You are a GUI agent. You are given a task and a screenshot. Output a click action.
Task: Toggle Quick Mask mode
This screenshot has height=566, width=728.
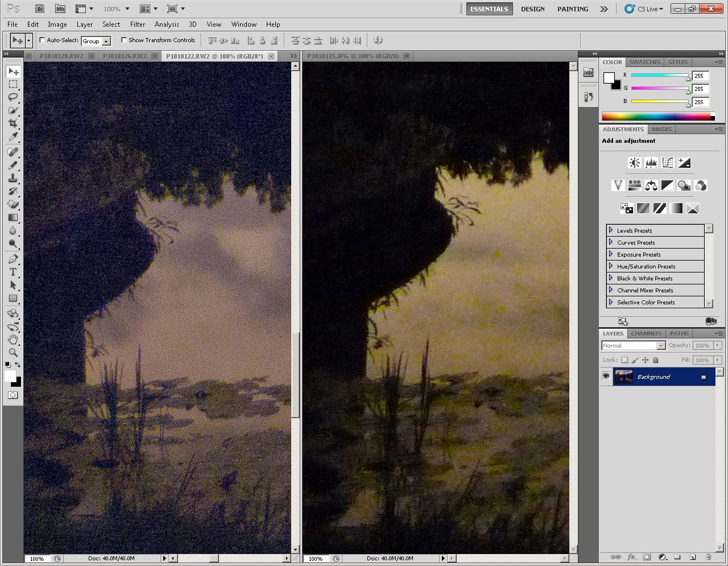point(13,395)
